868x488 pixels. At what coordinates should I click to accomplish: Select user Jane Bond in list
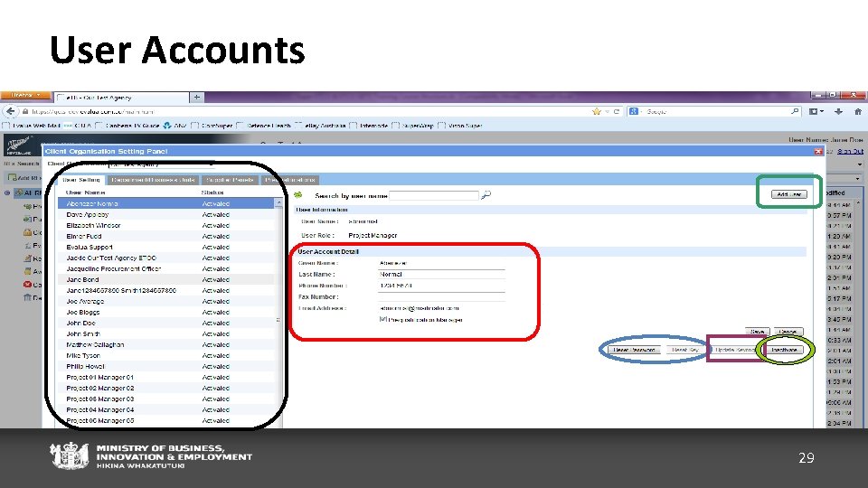pos(166,279)
